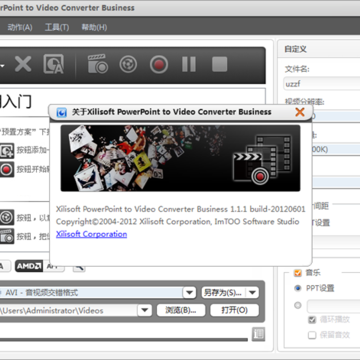The width and height of the screenshot is (360, 360).
Task: Click the watermark text icon in toolbar
Action: tap(54, 64)
